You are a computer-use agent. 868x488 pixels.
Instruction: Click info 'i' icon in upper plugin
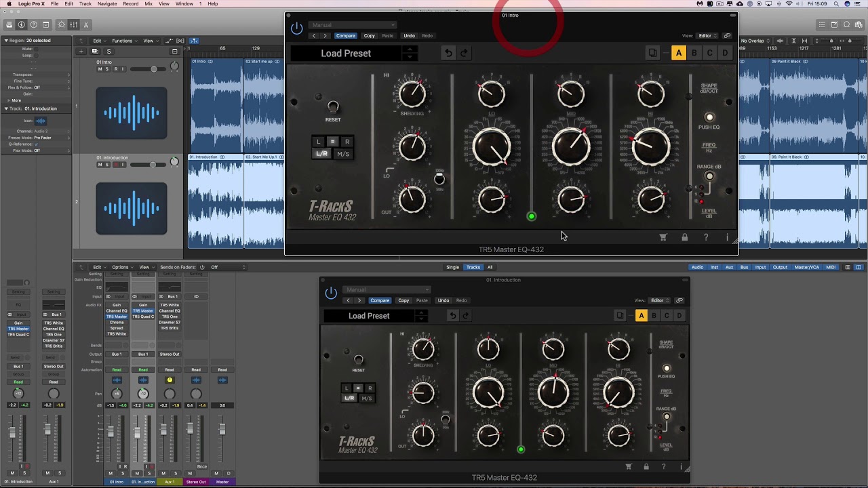(x=727, y=237)
